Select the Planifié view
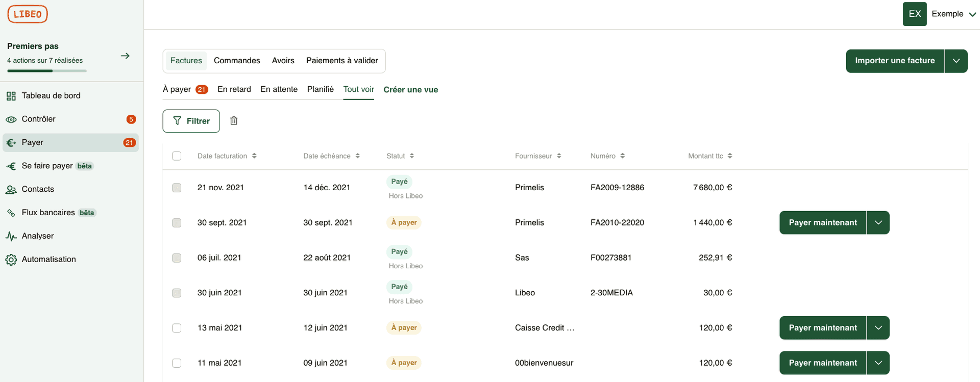Image resolution: width=980 pixels, height=382 pixels. click(321, 89)
